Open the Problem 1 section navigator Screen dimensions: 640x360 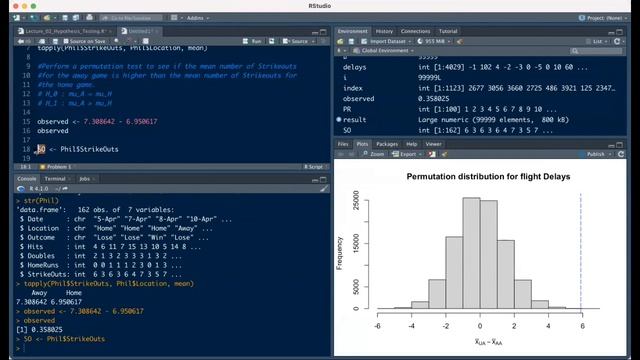click(x=56, y=167)
